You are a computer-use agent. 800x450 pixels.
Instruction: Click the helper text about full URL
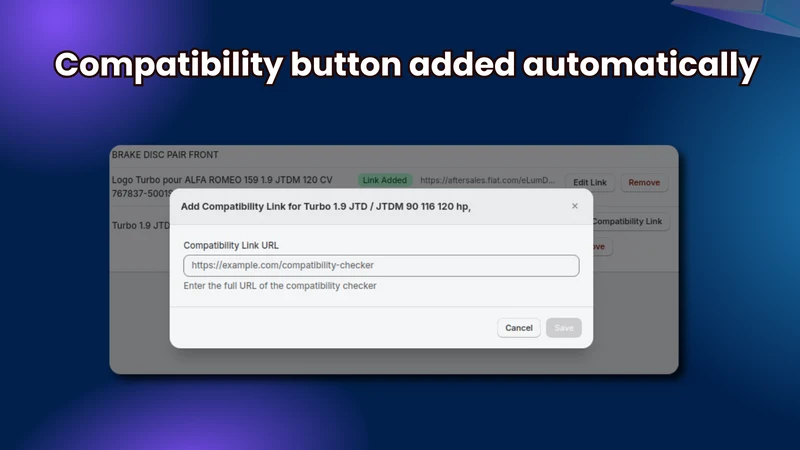(280, 286)
